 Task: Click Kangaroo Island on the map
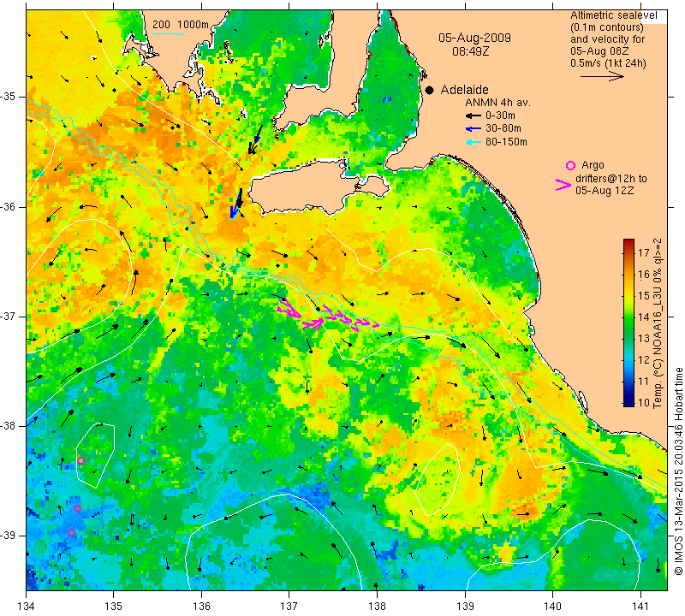[306, 187]
